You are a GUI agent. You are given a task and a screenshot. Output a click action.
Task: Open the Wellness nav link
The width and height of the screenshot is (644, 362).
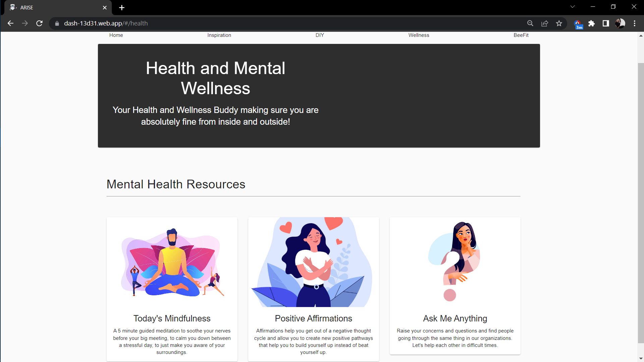(x=419, y=35)
